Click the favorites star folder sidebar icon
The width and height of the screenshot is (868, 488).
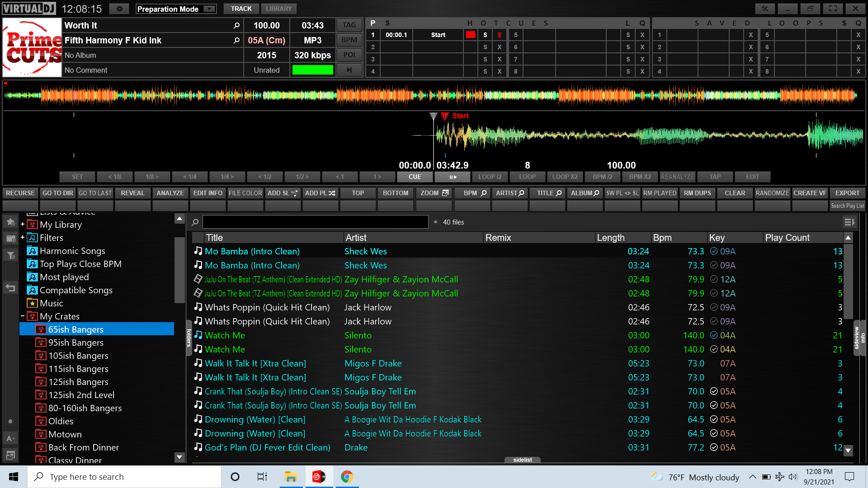tap(10, 222)
